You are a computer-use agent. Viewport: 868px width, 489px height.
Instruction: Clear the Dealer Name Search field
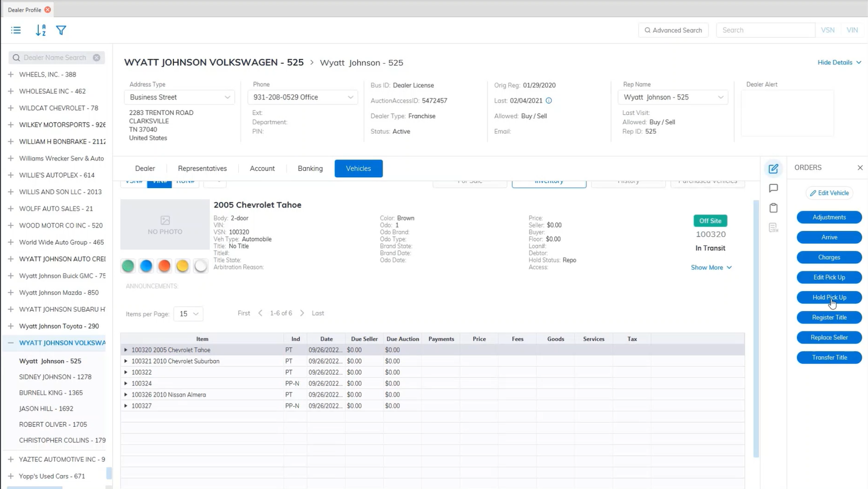pyautogui.click(x=97, y=58)
